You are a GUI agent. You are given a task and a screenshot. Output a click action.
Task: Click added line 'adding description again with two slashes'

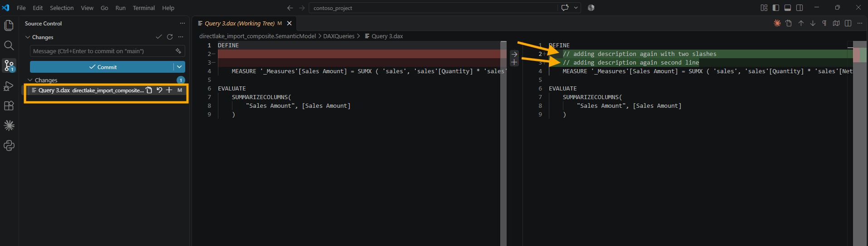pos(639,54)
